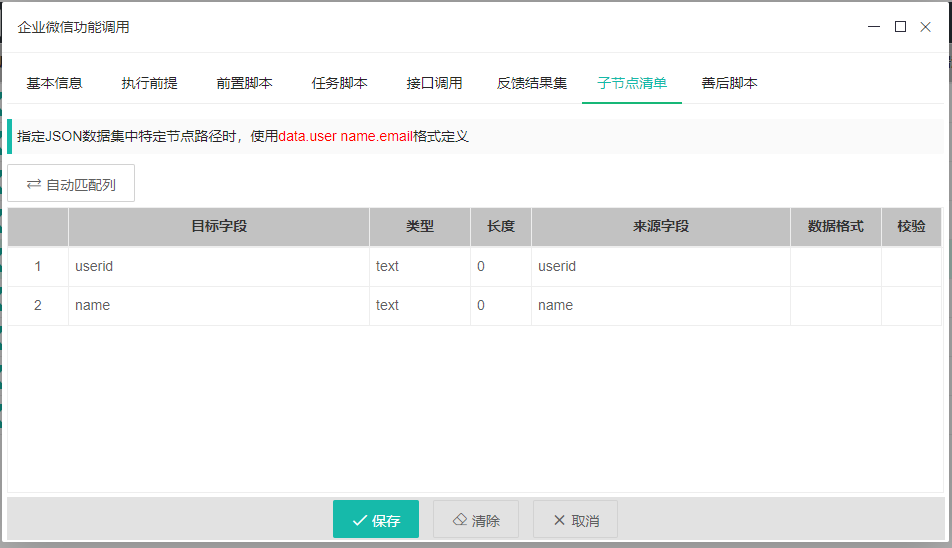952x548 pixels.
Task: Click the 清除 button
Action: (x=476, y=519)
